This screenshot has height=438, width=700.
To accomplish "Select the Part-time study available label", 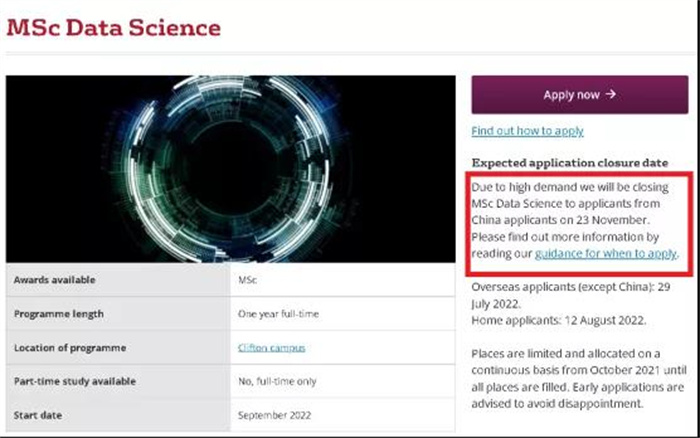I will click(x=75, y=381).
